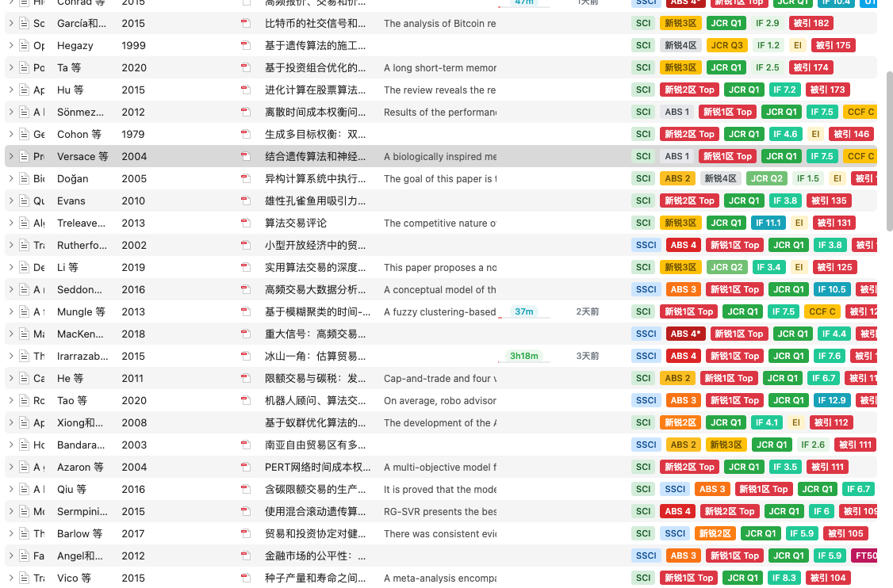Expand the Ta 2020 row chevron

pyautogui.click(x=11, y=67)
